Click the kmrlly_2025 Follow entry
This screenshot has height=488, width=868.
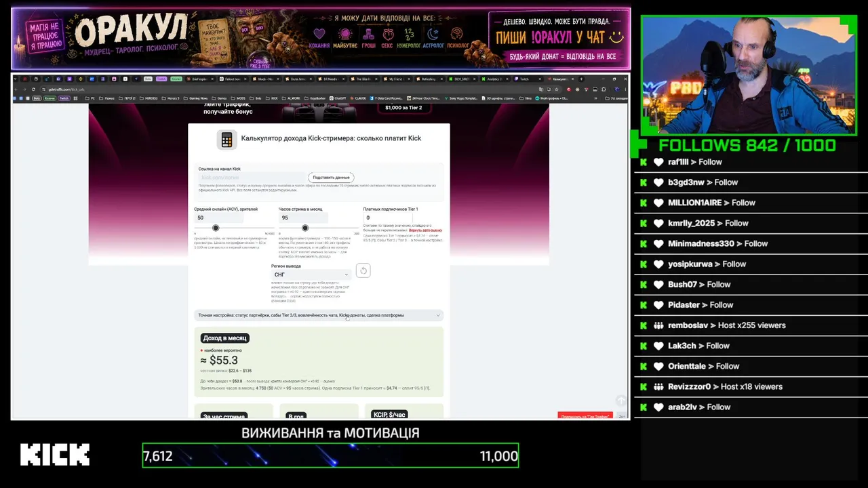coord(708,223)
